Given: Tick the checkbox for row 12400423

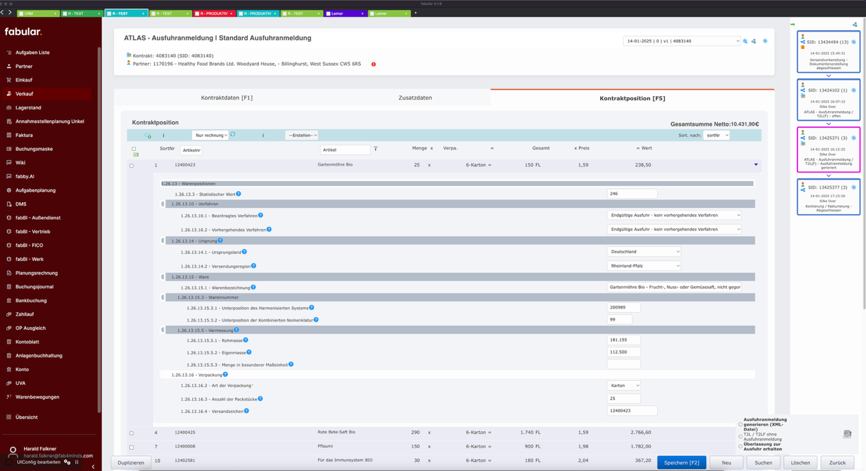Looking at the screenshot, I should pyautogui.click(x=132, y=165).
